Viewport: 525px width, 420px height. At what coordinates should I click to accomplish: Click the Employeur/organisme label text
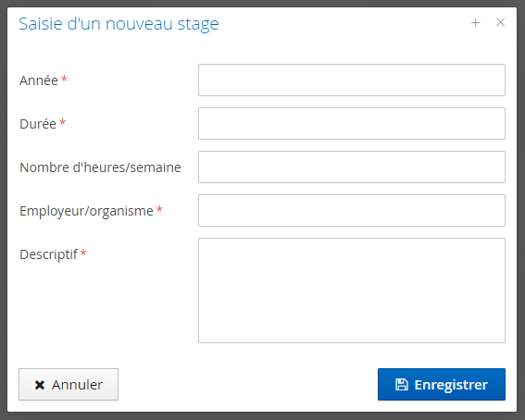[86, 211]
